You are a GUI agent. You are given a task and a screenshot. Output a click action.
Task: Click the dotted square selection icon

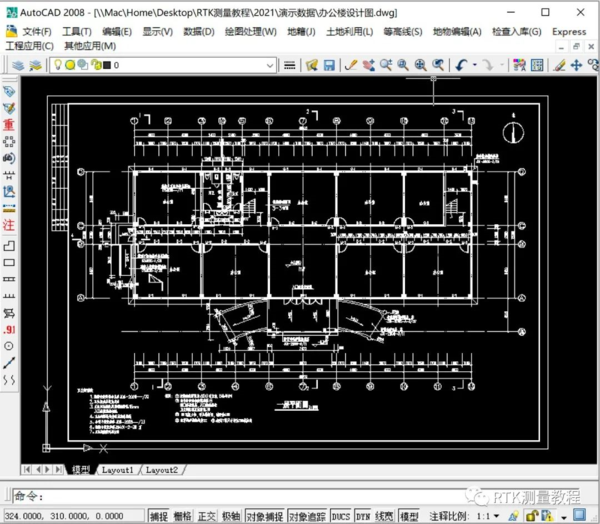(x=9, y=142)
